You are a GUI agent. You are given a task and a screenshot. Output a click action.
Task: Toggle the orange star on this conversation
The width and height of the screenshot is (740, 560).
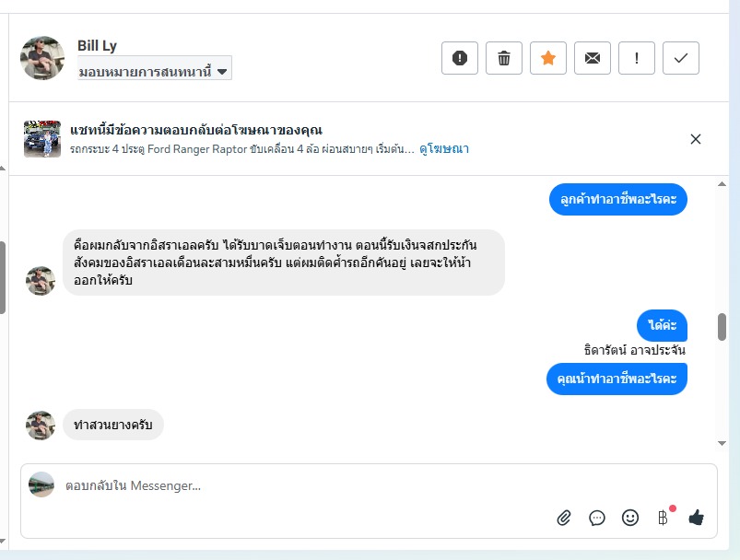(548, 58)
